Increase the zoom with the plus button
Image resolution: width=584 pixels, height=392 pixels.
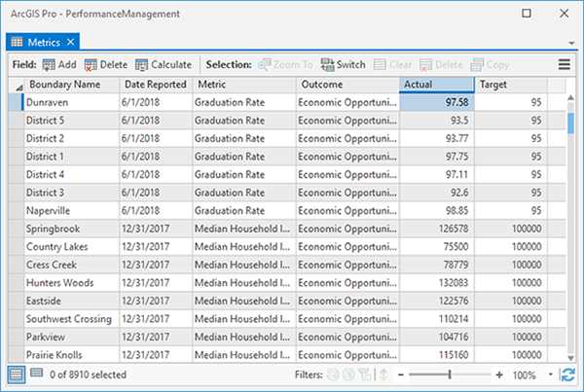coord(499,374)
